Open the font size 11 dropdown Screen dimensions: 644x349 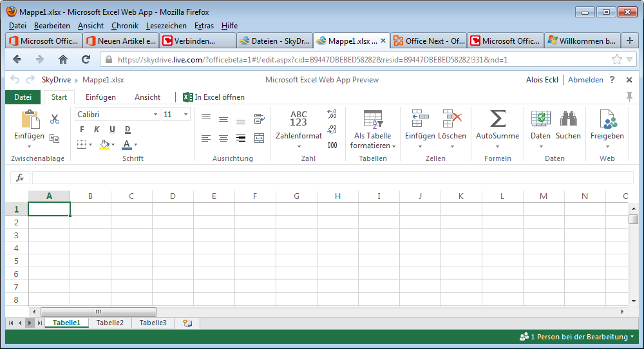click(185, 115)
